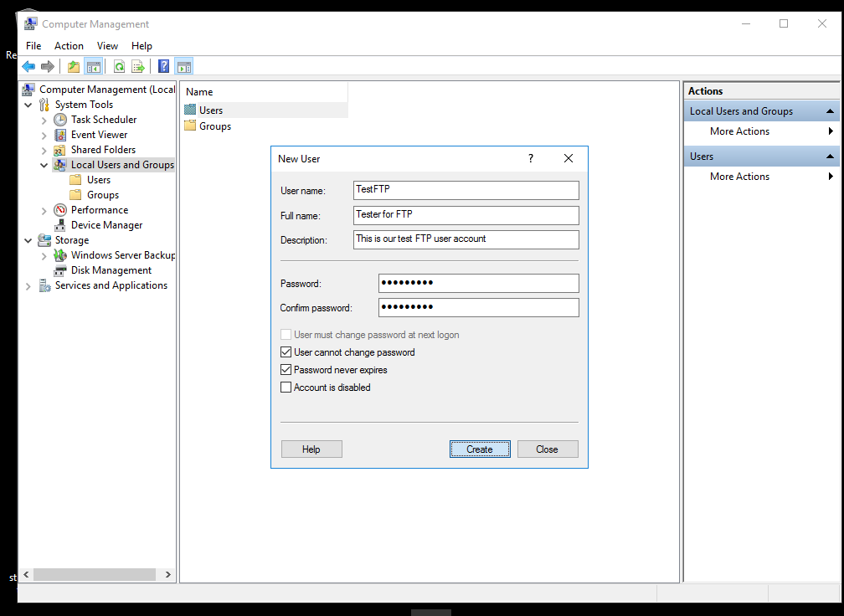
Task: Click the Create button
Action: coord(480,449)
